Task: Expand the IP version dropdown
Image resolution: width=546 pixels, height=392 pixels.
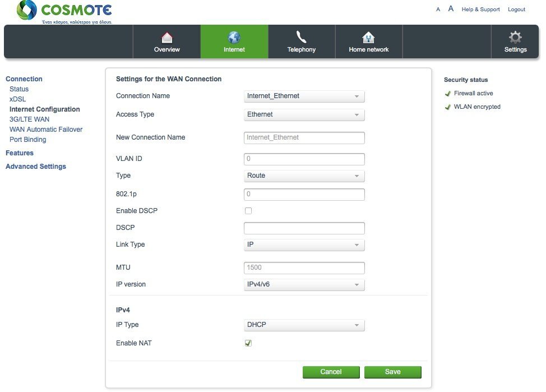Action: point(304,285)
